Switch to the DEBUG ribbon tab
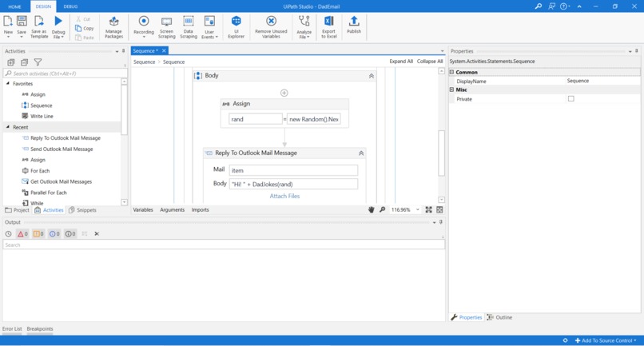The height and width of the screenshot is (346, 644). tap(70, 6)
